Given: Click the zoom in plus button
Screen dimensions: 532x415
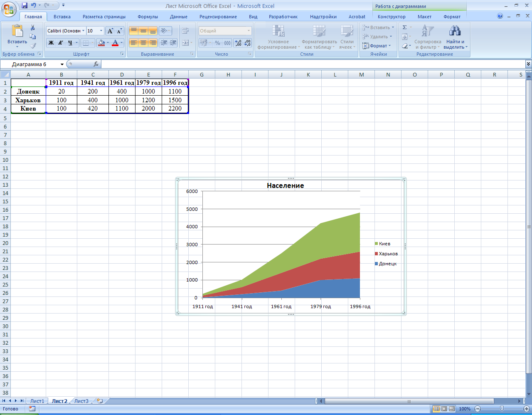Looking at the screenshot, I should (527, 409).
